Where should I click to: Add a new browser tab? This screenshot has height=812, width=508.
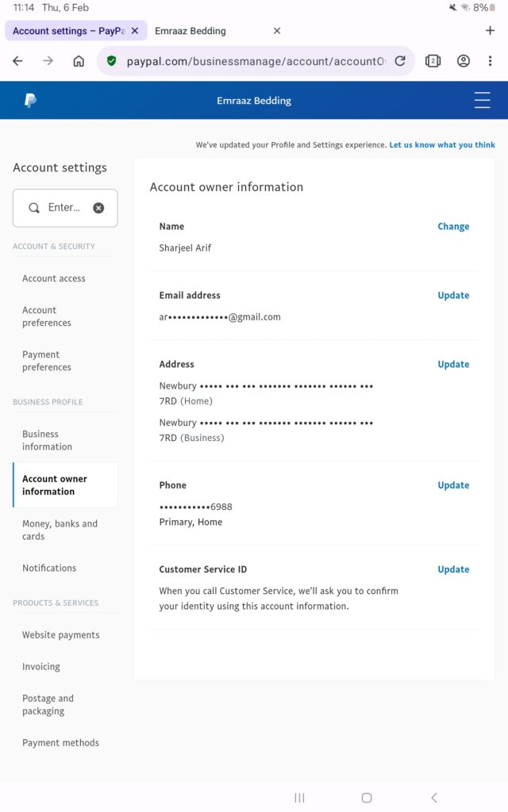pos(489,31)
